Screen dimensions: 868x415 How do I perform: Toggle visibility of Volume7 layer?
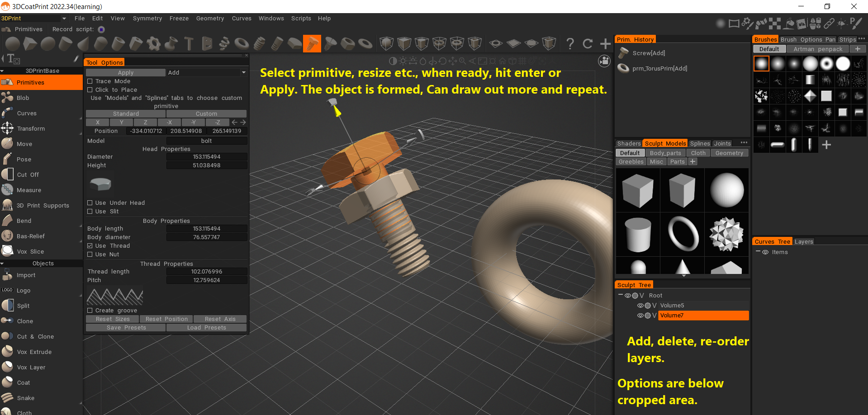[x=640, y=316]
